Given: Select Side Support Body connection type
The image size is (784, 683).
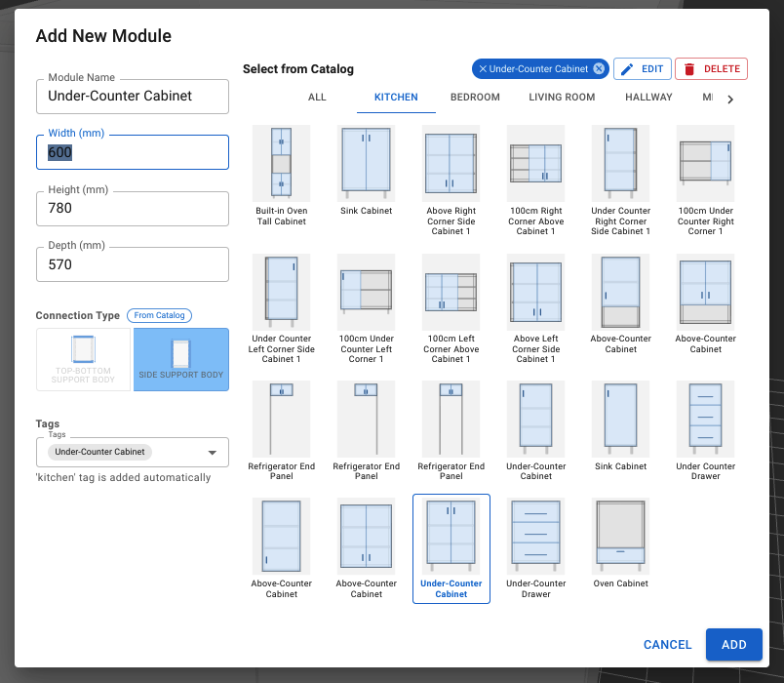Looking at the screenshot, I should coord(181,359).
